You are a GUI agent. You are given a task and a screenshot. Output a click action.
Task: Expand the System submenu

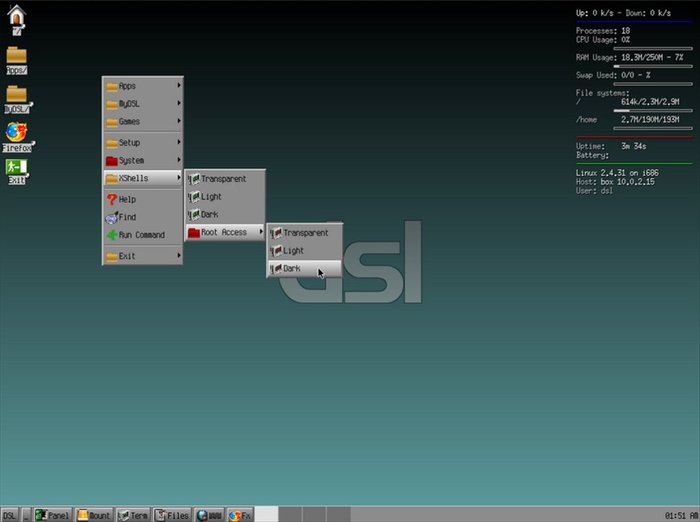point(143,161)
